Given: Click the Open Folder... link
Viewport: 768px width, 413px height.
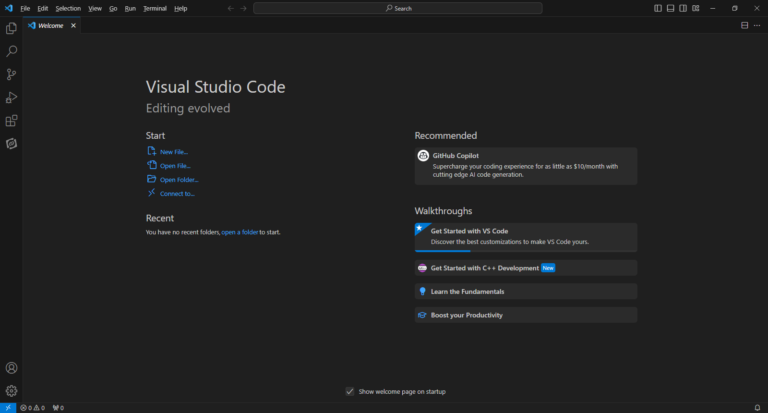Looking at the screenshot, I should point(178,180).
